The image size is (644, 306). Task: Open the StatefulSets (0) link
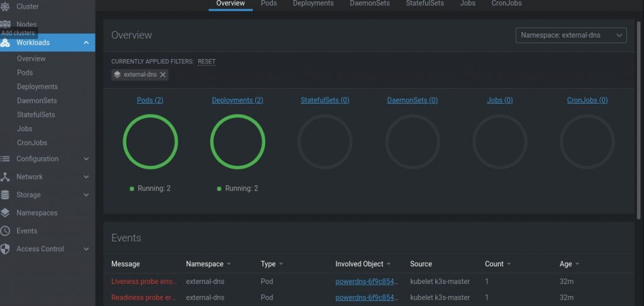tap(325, 100)
